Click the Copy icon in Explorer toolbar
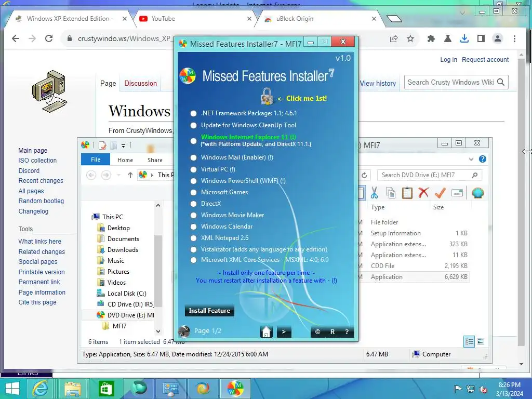 tap(391, 193)
